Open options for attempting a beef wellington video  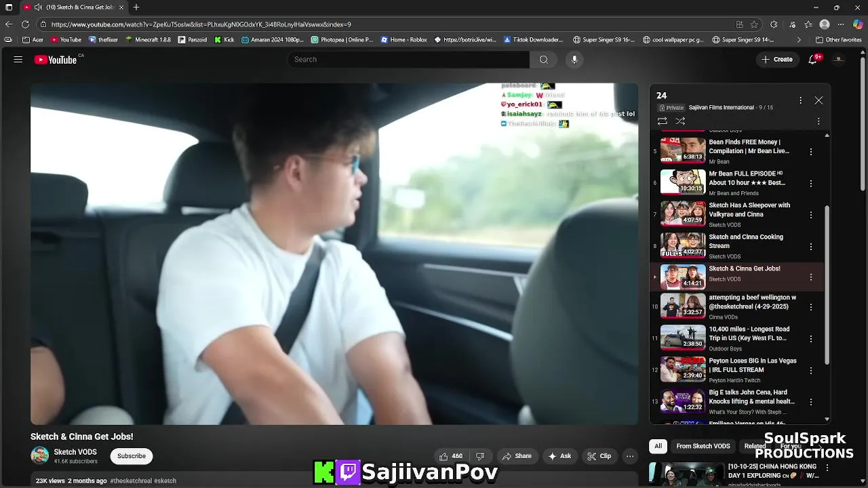[x=810, y=307]
